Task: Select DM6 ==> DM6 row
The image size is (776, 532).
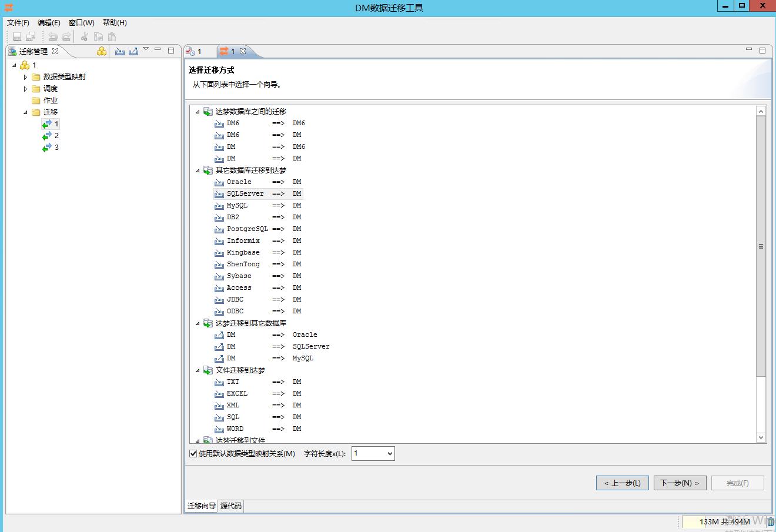Action: click(260, 123)
